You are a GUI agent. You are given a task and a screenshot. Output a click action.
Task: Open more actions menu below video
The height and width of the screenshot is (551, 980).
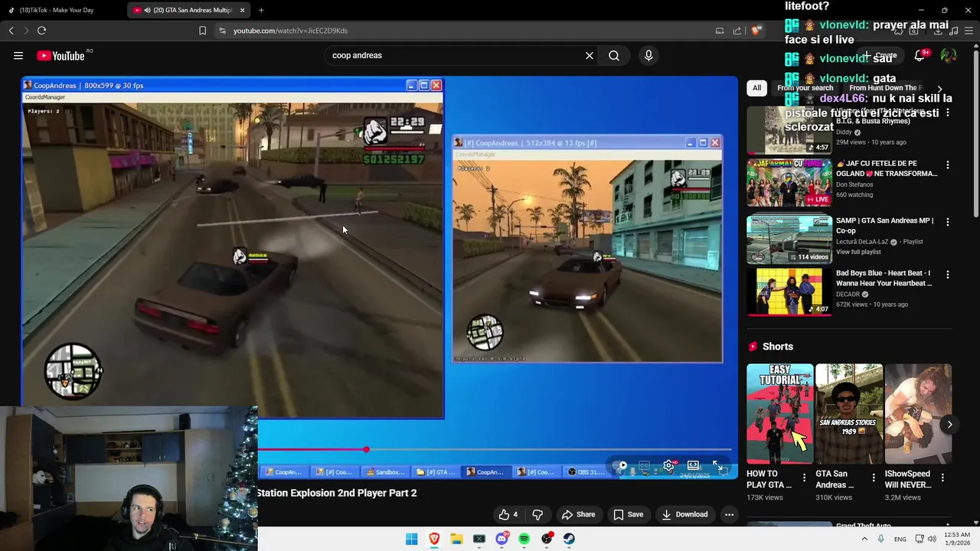pos(729,514)
